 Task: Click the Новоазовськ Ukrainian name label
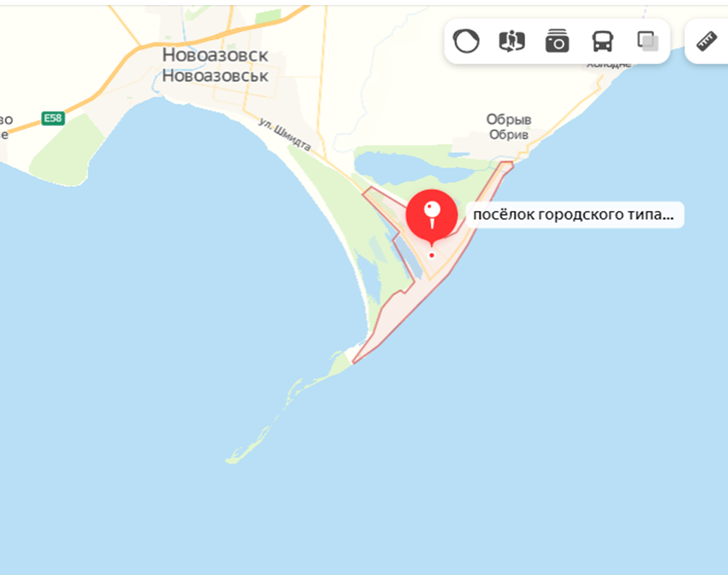(215, 75)
